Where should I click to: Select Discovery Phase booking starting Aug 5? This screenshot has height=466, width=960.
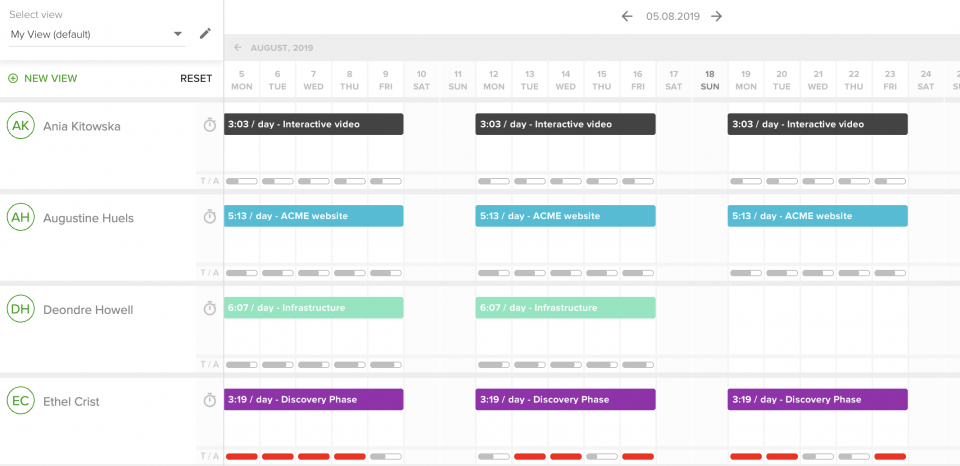pos(313,400)
